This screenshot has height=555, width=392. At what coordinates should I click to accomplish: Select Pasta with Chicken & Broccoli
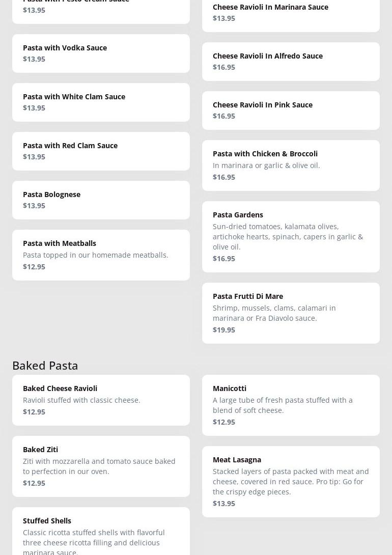pos(291,165)
